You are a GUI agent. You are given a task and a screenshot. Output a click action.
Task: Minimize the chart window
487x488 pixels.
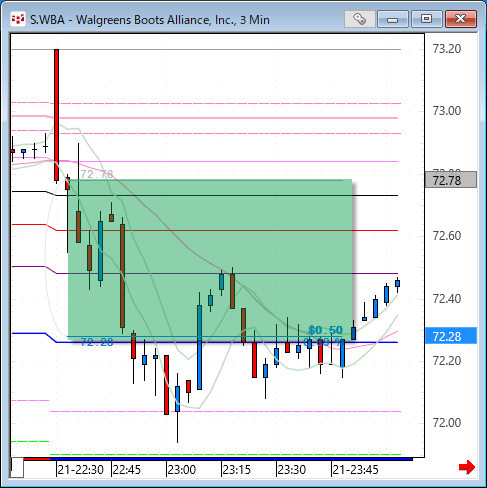[x=393, y=19]
